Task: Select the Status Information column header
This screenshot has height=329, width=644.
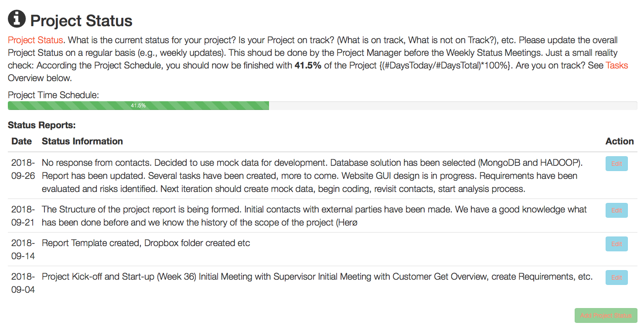Action: pos(82,141)
